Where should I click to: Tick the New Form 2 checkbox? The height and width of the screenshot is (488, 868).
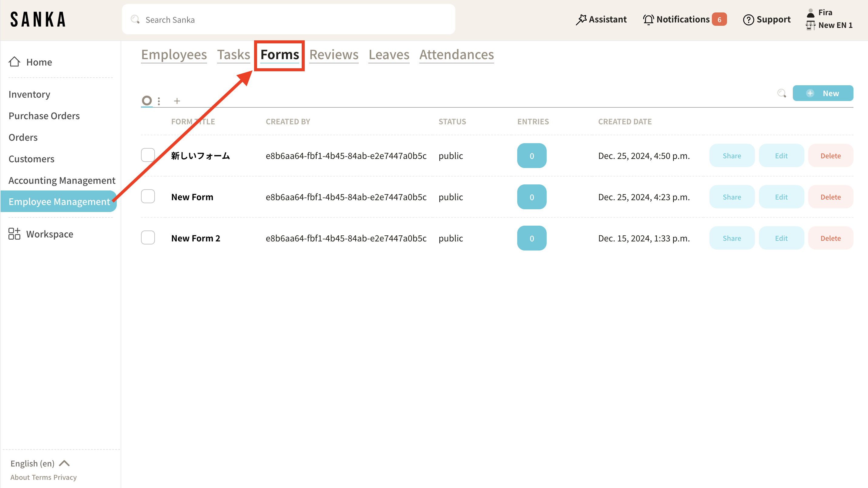pyautogui.click(x=148, y=237)
